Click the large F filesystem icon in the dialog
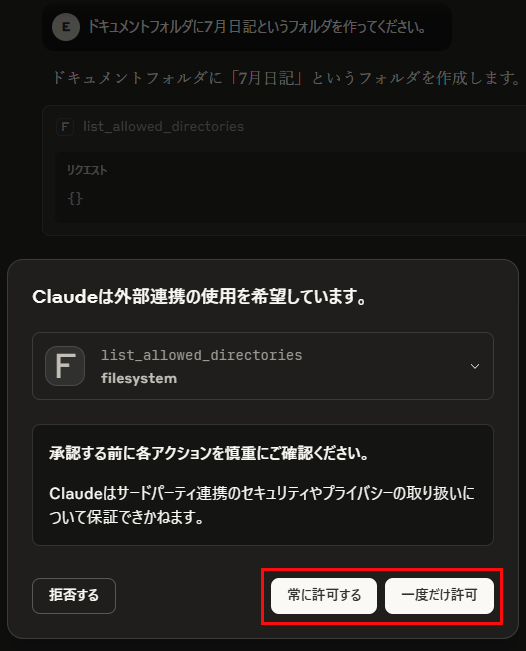 65,366
